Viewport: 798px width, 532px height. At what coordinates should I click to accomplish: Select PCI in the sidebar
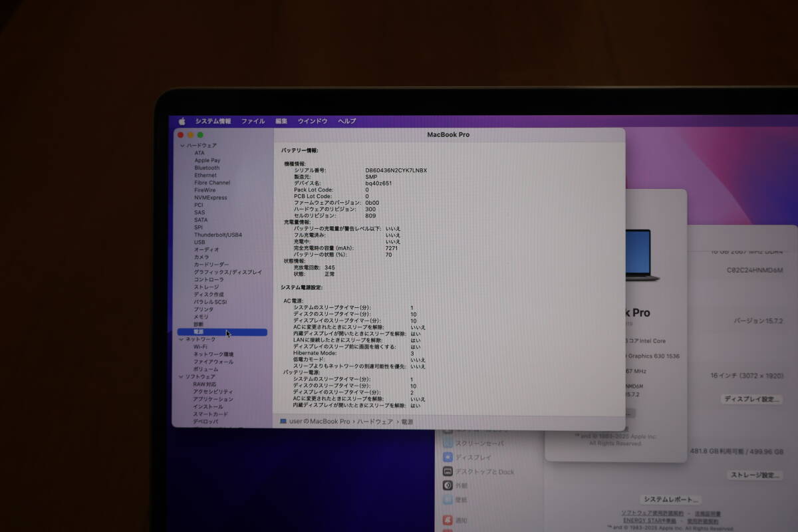[199, 205]
